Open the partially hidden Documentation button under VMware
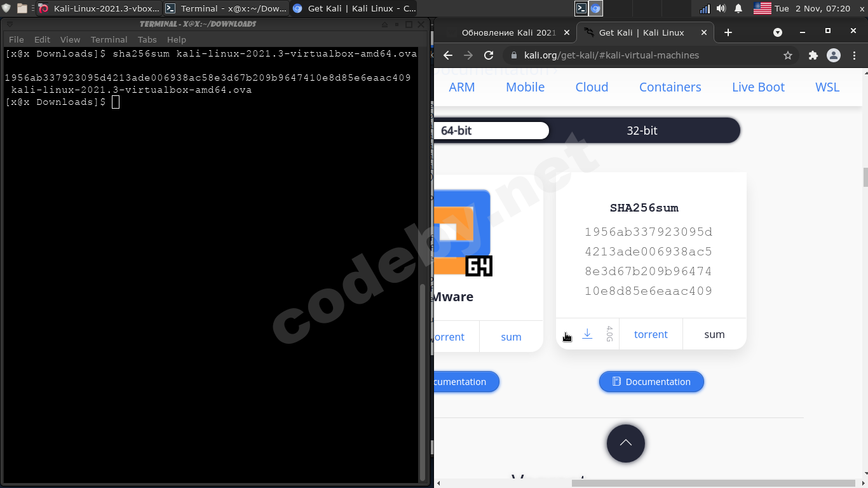The image size is (868, 488). [x=467, y=382]
